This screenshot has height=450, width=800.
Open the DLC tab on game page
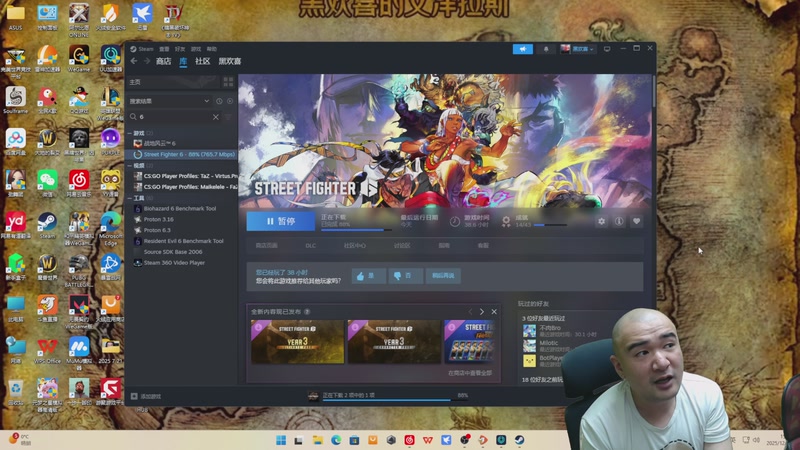click(x=311, y=245)
